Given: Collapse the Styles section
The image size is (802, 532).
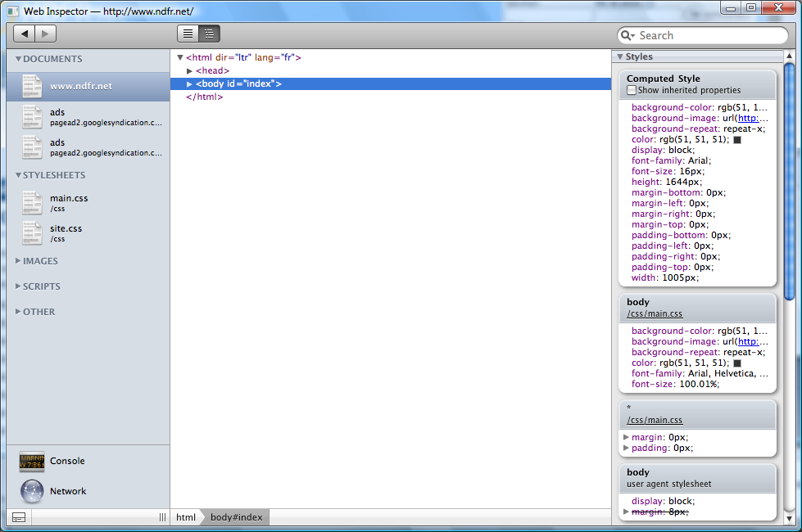Looking at the screenshot, I should point(619,56).
